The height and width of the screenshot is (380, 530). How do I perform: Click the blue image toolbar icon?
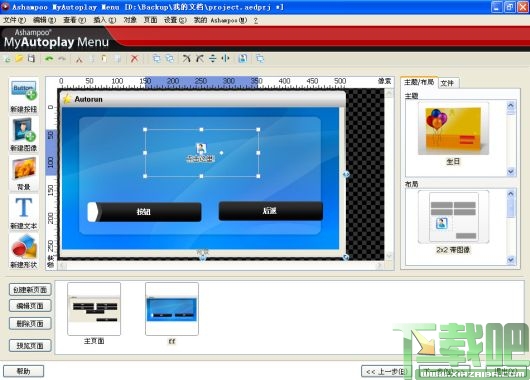[x=243, y=59]
